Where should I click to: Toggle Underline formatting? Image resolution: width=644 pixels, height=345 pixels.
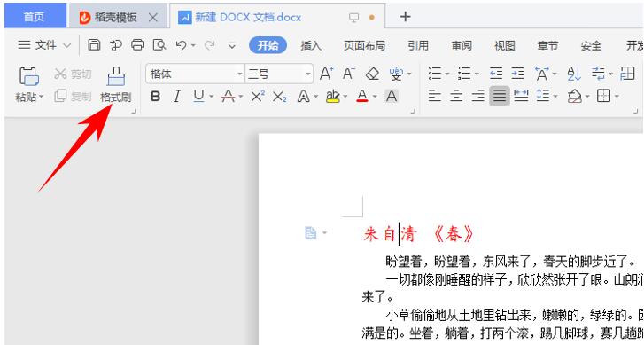(198, 96)
